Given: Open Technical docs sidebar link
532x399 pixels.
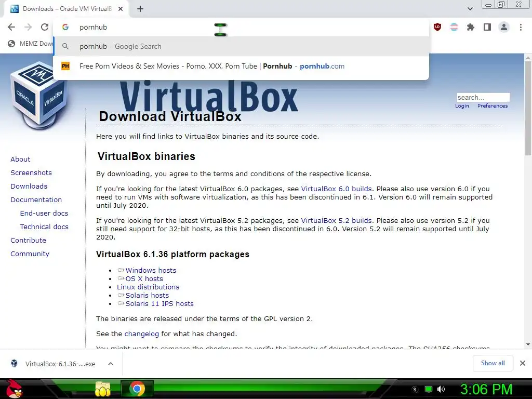Looking at the screenshot, I should click(44, 227).
